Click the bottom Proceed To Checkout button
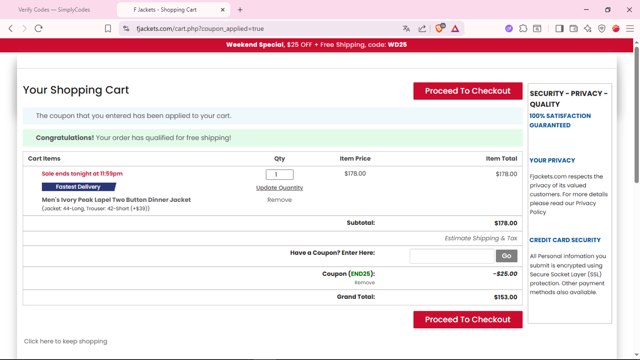The image size is (640, 360). click(467, 319)
